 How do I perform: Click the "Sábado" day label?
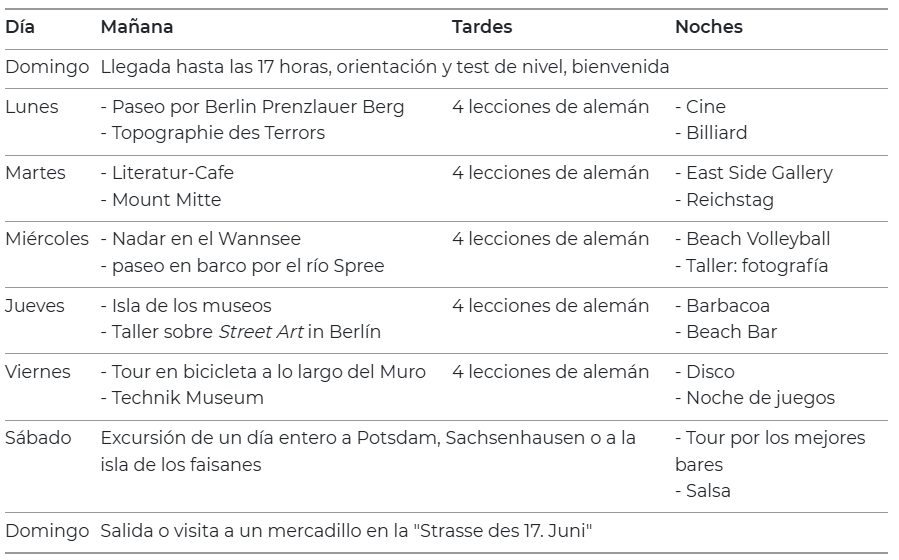coord(38,438)
